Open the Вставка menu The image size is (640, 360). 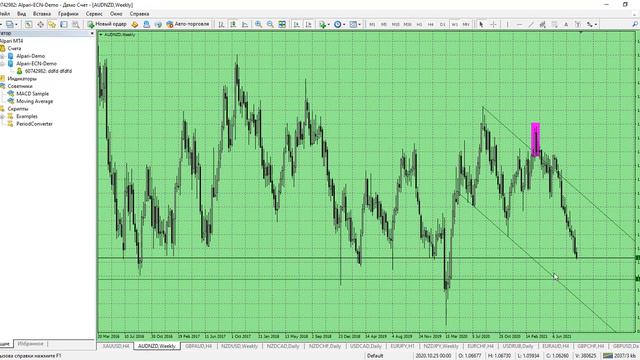[42, 14]
